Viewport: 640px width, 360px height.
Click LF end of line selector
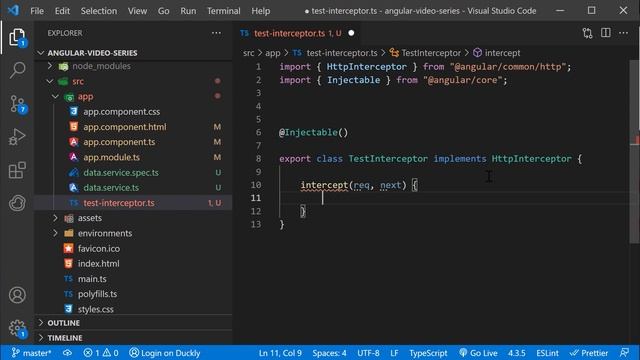point(394,353)
